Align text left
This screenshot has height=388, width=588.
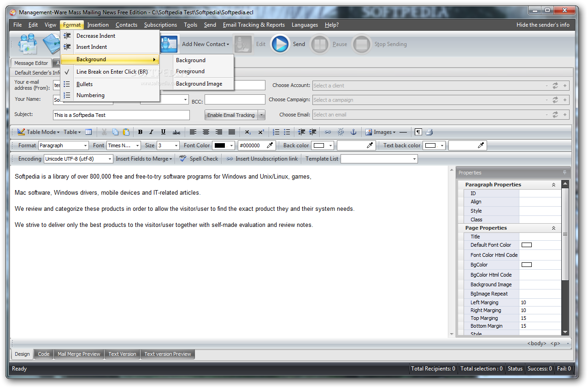click(x=193, y=132)
